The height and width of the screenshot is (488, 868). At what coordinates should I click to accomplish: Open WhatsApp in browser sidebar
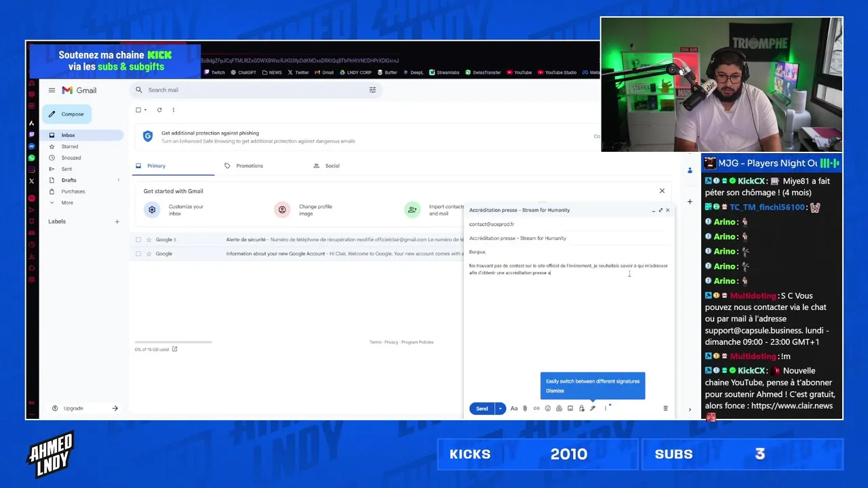pos(32,158)
